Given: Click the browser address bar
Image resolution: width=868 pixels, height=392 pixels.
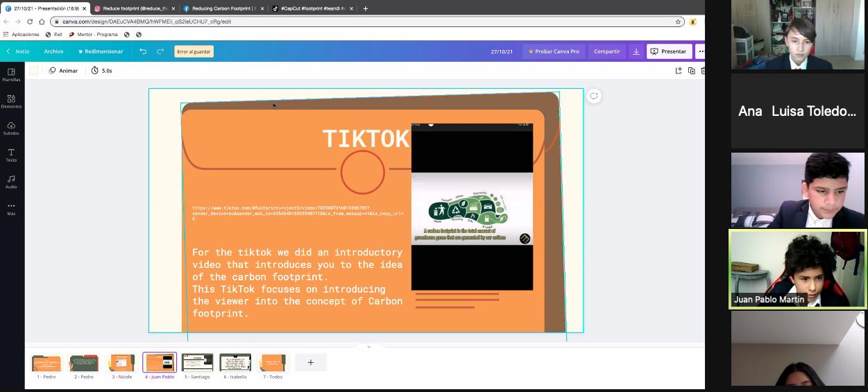Looking at the screenshot, I should click(x=368, y=22).
